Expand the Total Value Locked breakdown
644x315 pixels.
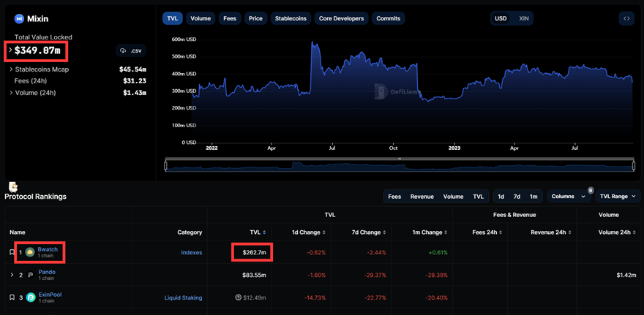tap(11, 50)
